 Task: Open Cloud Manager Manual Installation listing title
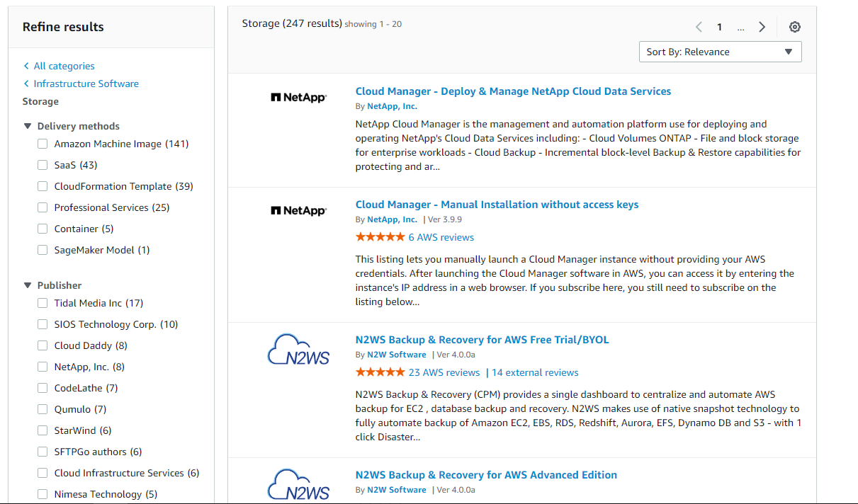click(497, 205)
